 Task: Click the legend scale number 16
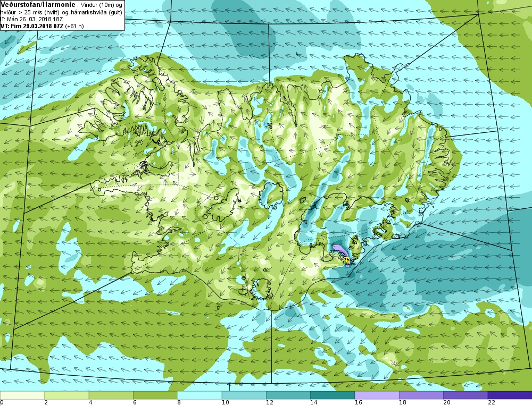pos(358,403)
